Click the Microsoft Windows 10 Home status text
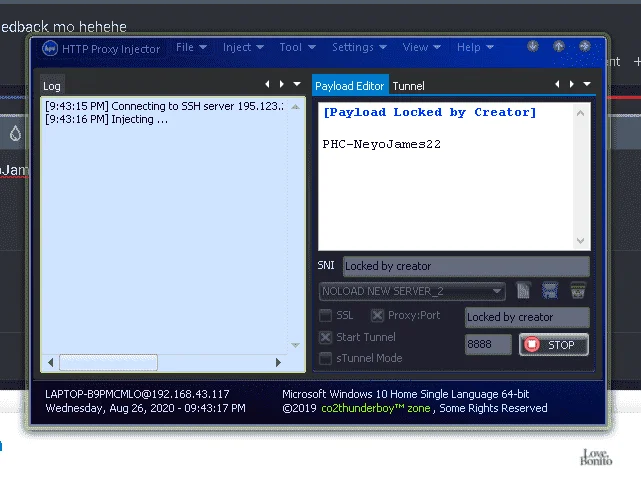 pos(406,394)
